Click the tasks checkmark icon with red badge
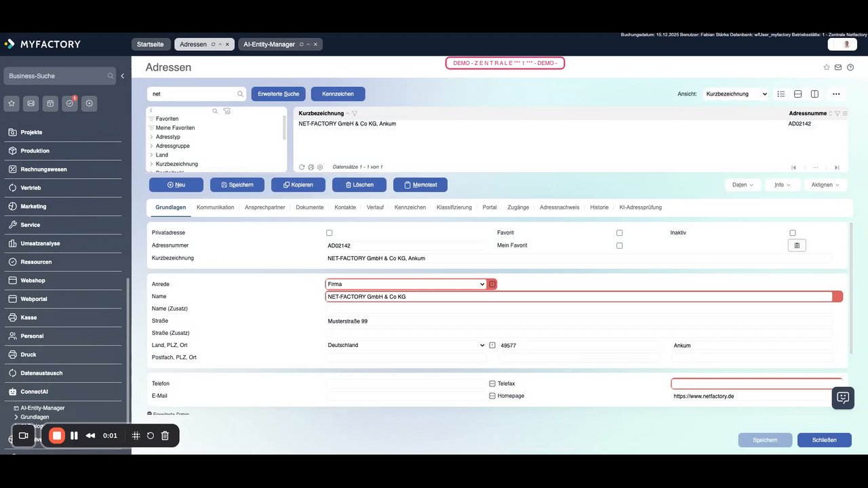The width and height of the screenshot is (868, 488). coord(70,104)
